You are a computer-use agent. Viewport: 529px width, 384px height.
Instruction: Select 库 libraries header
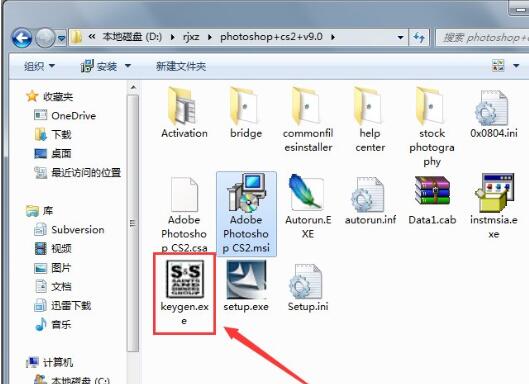point(39,211)
